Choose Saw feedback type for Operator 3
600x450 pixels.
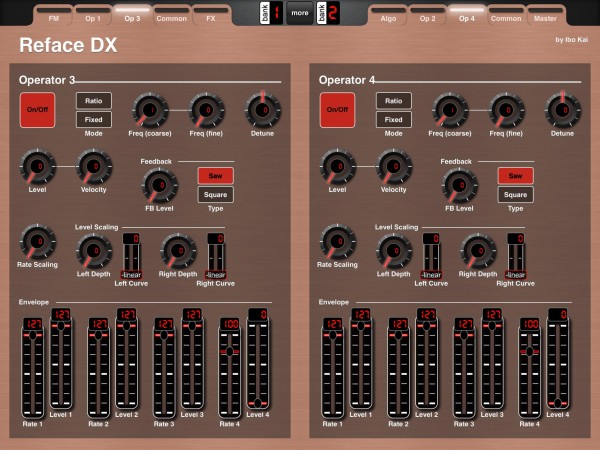click(215, 176)
